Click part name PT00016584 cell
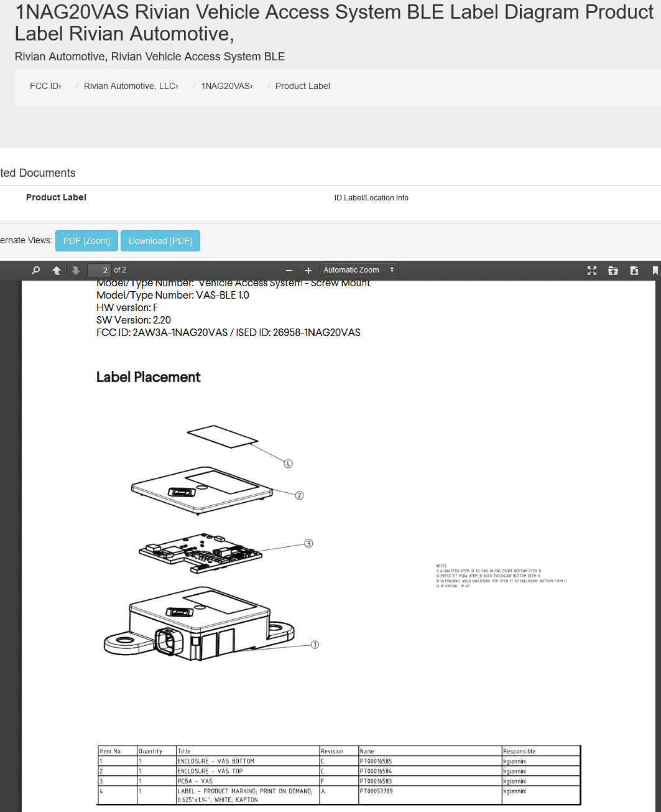Viewport: 661px width, 812px height. (x=430, y=771)
